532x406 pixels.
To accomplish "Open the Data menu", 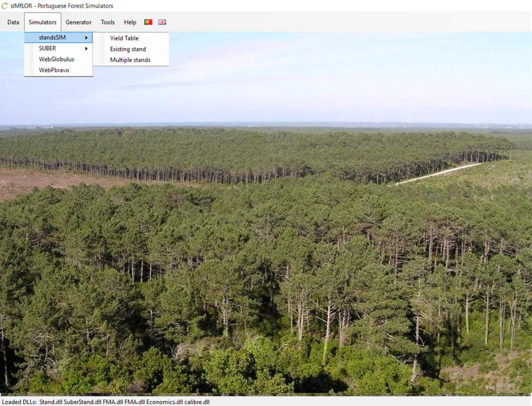I will point(13,23).
